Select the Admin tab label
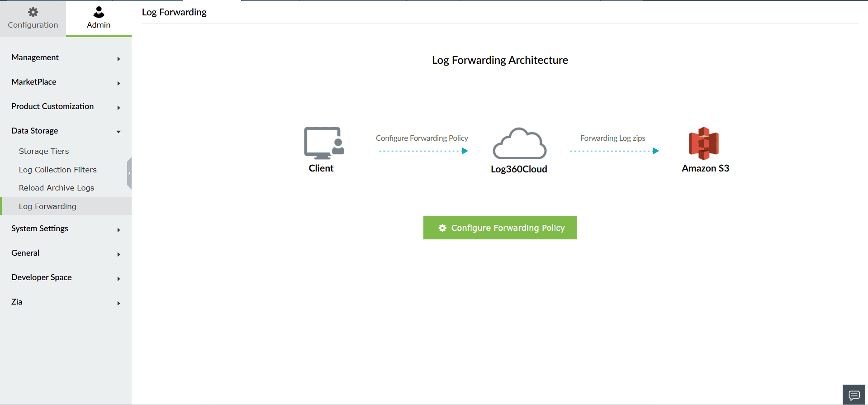Image resolution: width=868 pixels, height=405 pixels. [99, 25]
